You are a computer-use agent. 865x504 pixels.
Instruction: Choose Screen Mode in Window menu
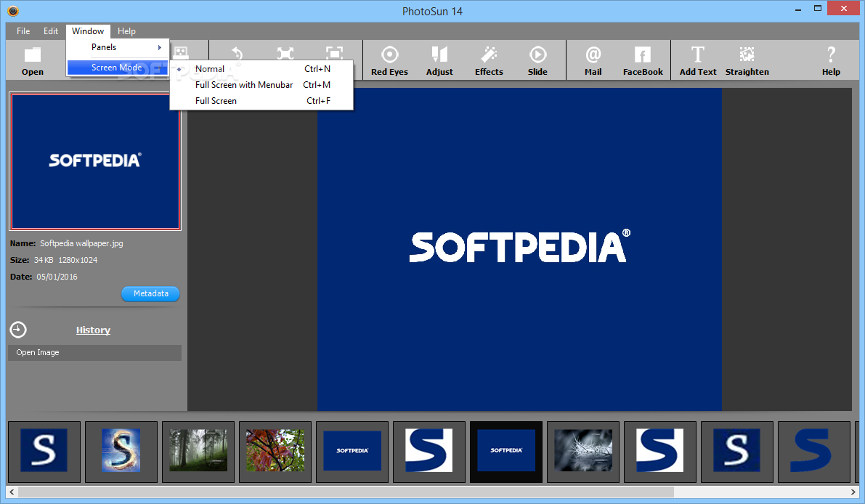point(117,68)
